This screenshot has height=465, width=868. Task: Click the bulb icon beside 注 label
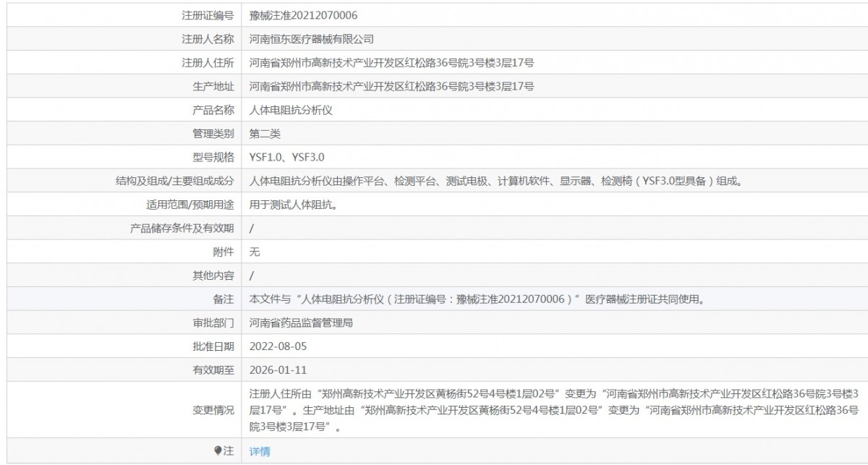(x=218, y=451)
